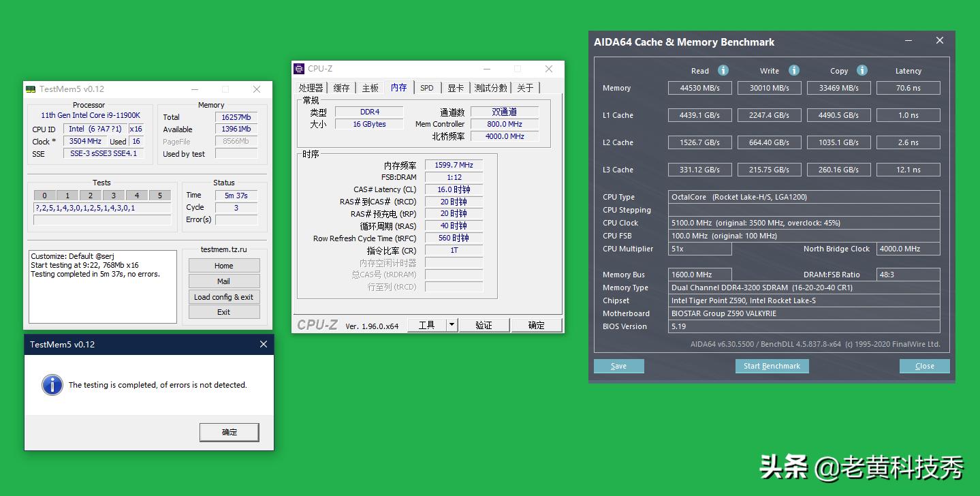Open the 主板 tab in CPU-Z
This screenshot has width=980, height=496.
tap(370, 88)
